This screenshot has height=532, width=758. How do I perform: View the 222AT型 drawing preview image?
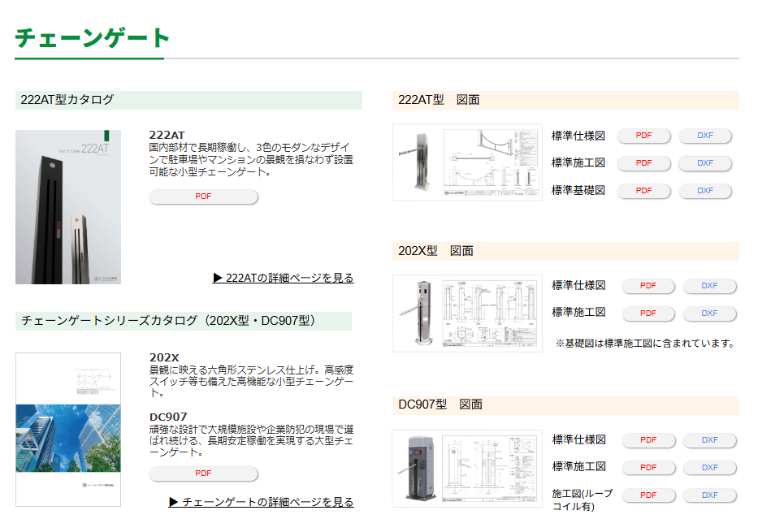tap(467, 162)
